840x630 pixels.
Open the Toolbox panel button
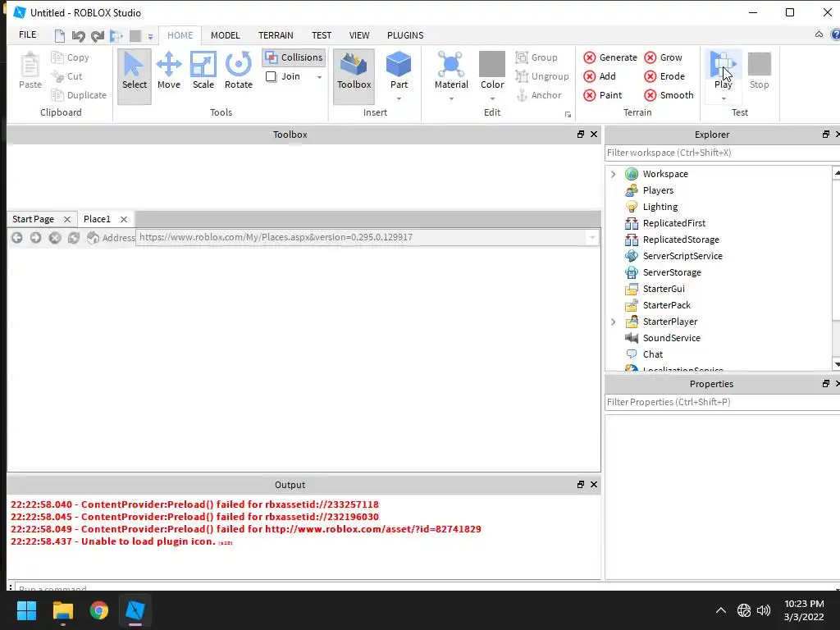click(x=354, y=75)
